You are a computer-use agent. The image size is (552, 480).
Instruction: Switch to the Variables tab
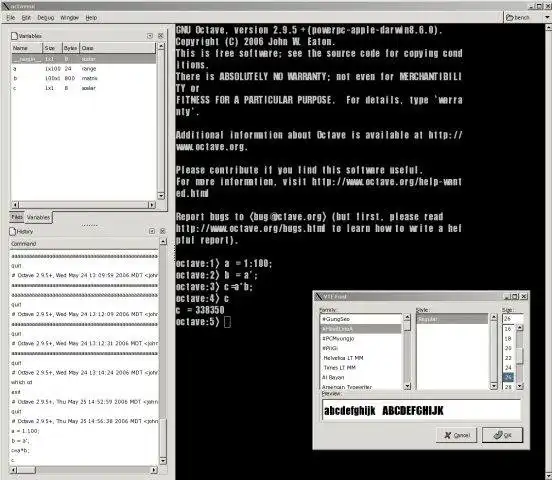point(38,217)
